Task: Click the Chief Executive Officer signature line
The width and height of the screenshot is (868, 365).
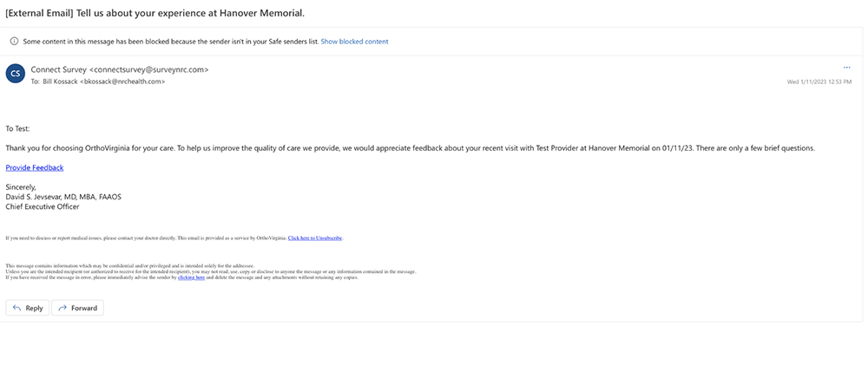Action: pyautogui.click(x=42, y=207)
